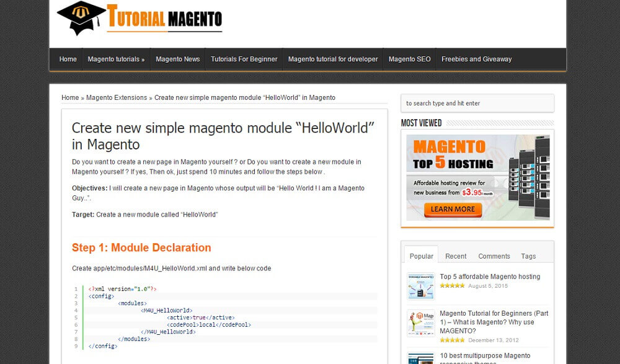Click the Home breadcrumb link
Viewport: 620px width, 364px height.
tap(70, 98)
